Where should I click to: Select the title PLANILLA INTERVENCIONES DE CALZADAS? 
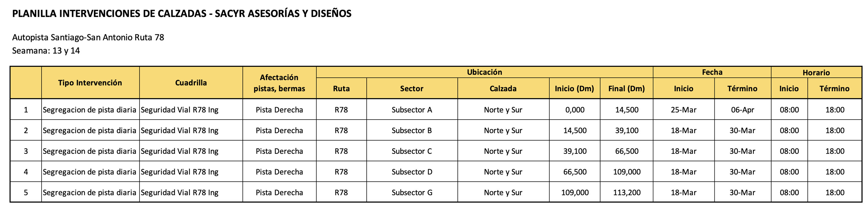click(x=109, y=14)
